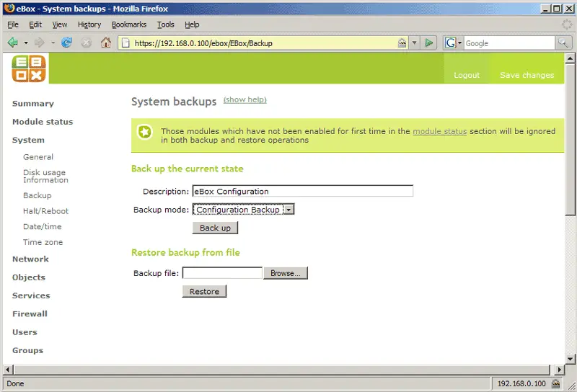
Task: Open the History menu
Action: 89,24
